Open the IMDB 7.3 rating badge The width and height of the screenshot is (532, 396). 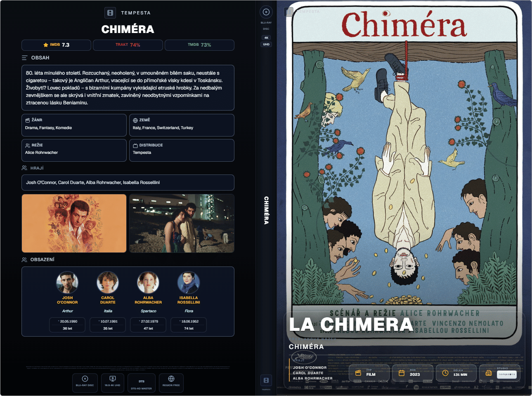click(56, 45)
